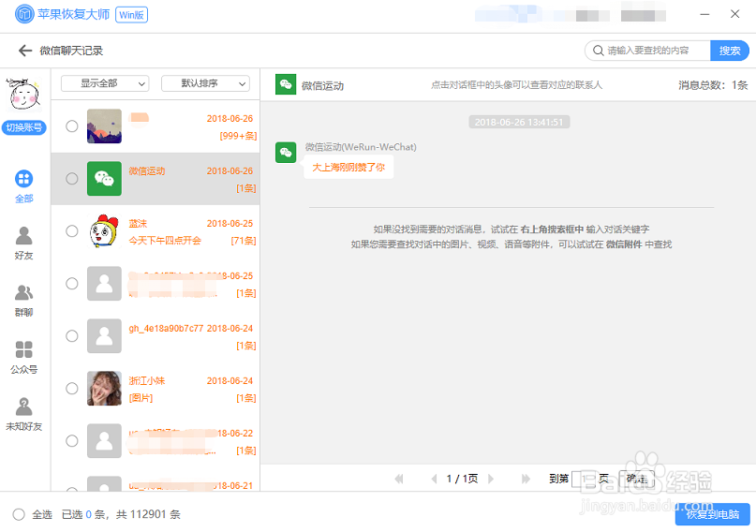756x532 pixels.
Task: Open the 群聊 category in sidebar
Action: 23,301
